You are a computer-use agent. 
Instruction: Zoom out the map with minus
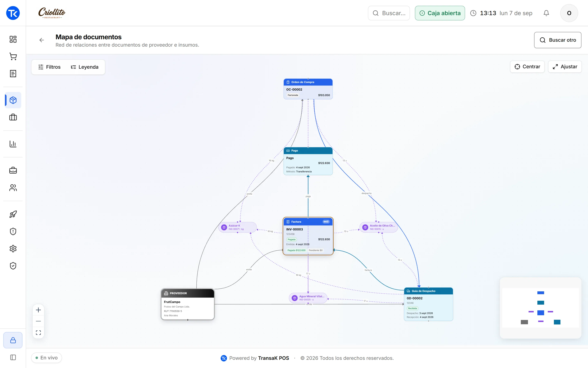point(38,321)
